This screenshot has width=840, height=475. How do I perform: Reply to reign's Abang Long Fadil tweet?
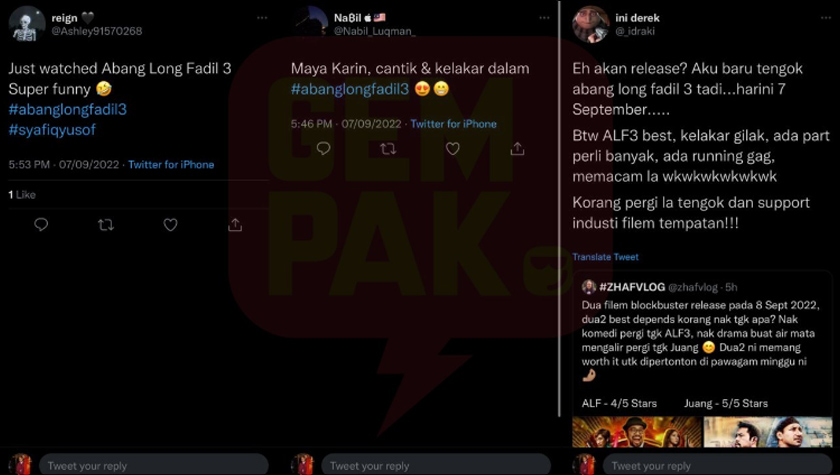click(41, 225)
